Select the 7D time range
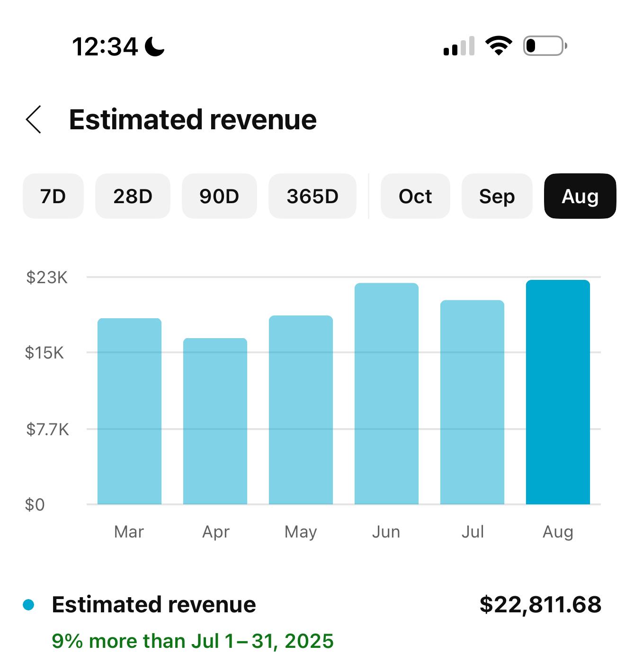This screenshot has width=625, height=672. [x=53, y=196]
